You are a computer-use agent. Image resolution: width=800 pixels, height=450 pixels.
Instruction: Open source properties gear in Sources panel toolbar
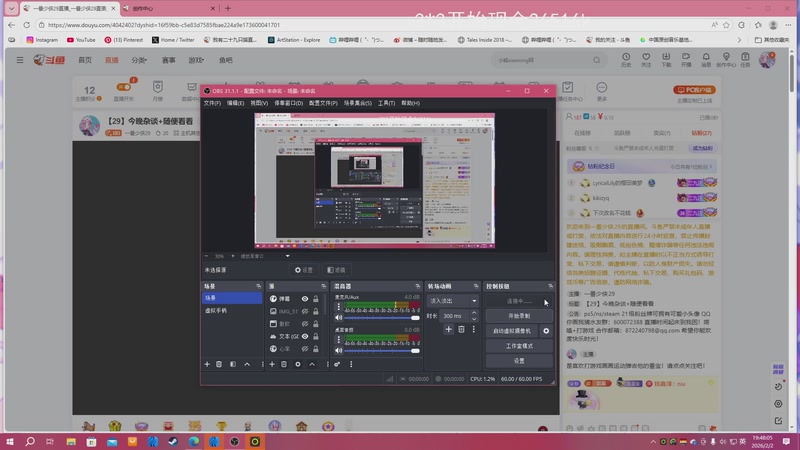tap(298, 364)
